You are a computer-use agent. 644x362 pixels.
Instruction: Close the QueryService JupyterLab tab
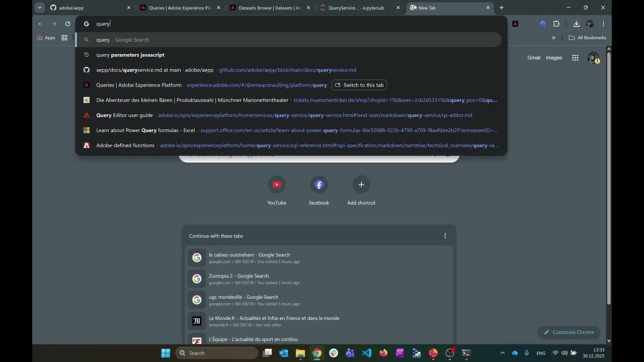[398, 8]
